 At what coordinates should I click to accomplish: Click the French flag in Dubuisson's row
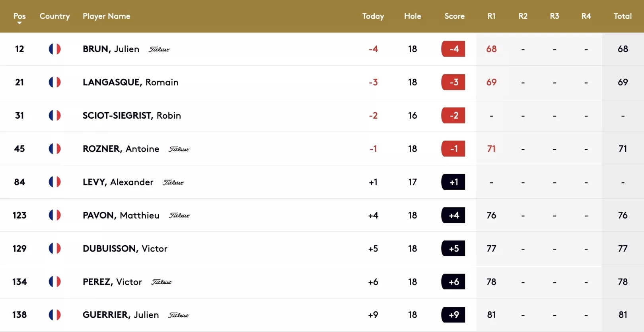54,248
